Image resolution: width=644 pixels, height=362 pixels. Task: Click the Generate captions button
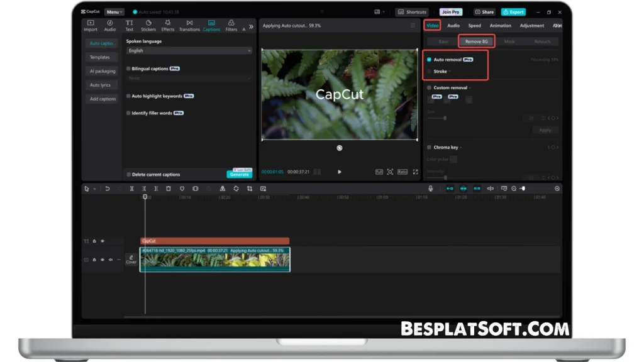240,174
